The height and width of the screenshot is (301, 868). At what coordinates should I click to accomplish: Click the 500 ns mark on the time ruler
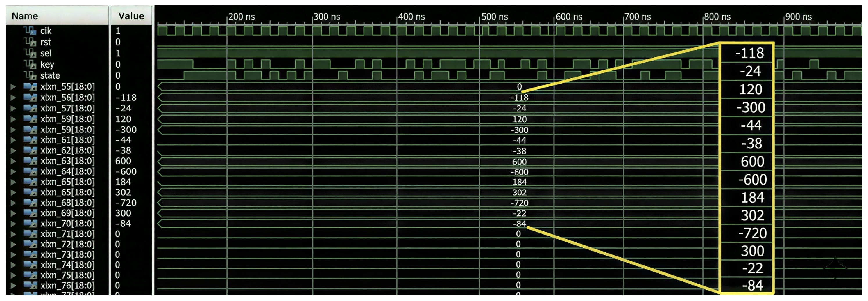(x=494, y=17)
